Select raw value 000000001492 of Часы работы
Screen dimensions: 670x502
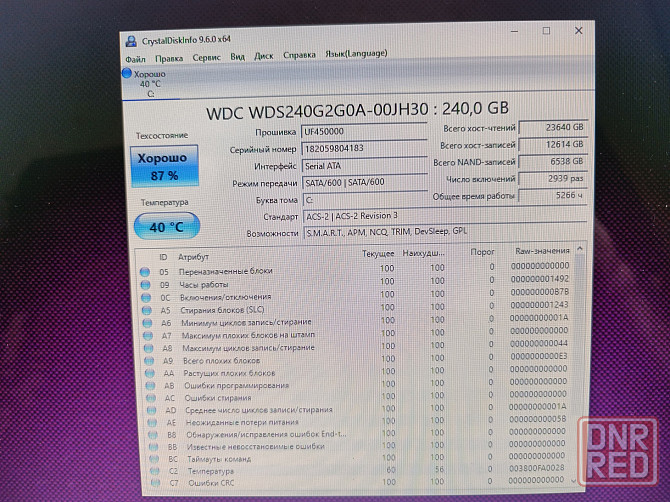point(540,279)
